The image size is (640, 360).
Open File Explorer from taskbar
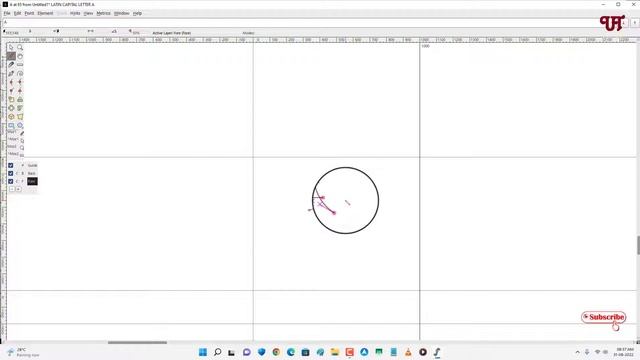(335, 352)
